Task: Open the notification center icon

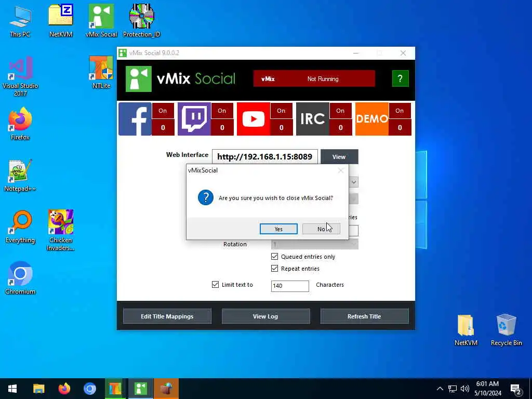Action: (x=516, y=389)
